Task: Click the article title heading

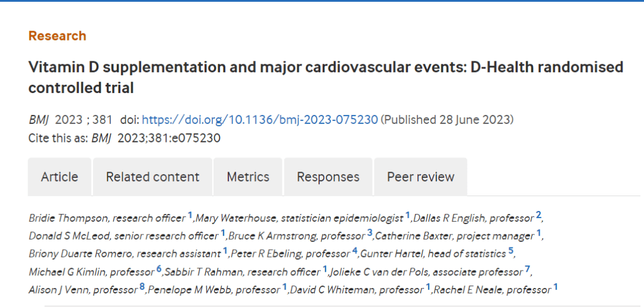Action: pyautogui.click(x=326, y=77)
